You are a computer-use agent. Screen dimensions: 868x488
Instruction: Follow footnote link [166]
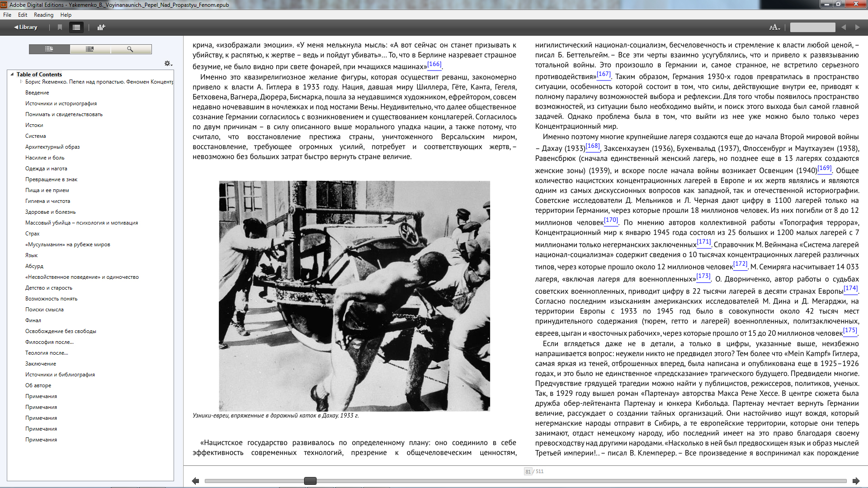[x=434, y=64]
